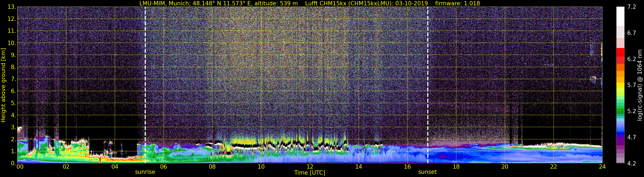
Task: Click the height axis tick '7.'
Action: [x=13, y=79]
